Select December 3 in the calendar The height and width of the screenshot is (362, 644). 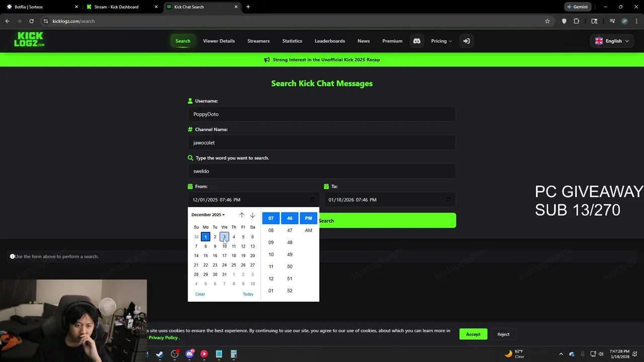[224, 237]
